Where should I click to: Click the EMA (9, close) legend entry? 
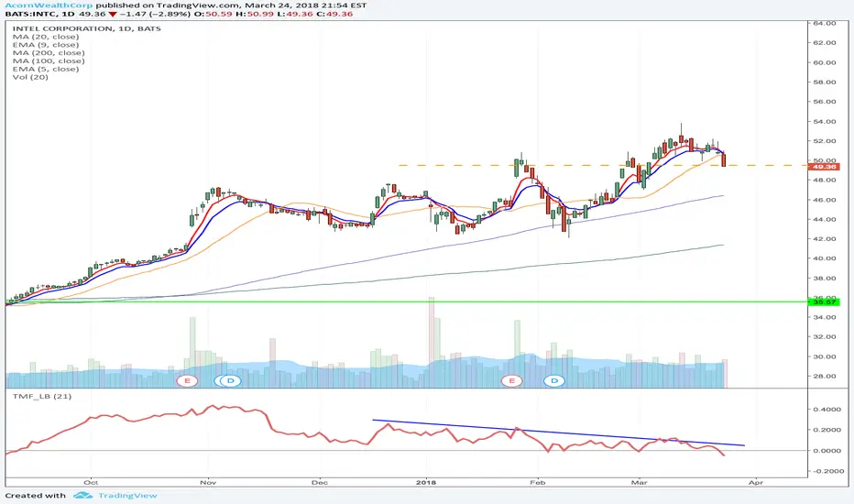click(x=46, y=45)
